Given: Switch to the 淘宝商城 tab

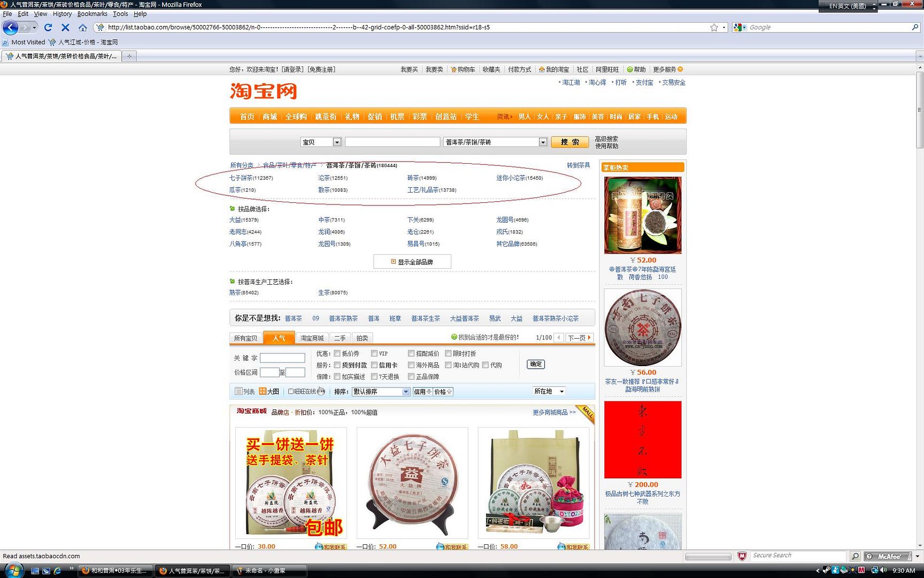Looking at the screenshot, I should [x=312, y=338].
